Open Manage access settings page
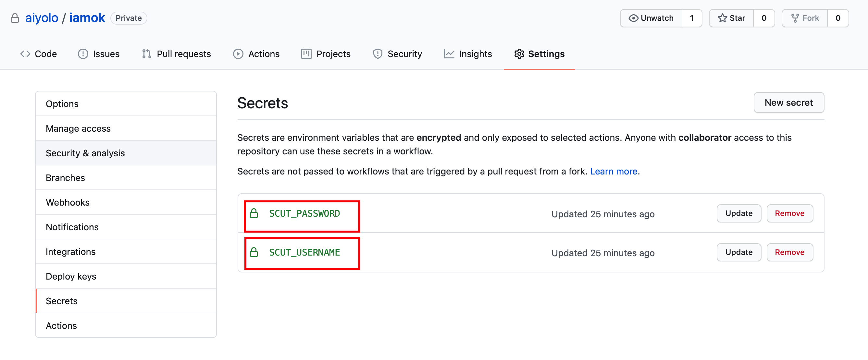Viewport: 868px width, 360px height. 78,128
